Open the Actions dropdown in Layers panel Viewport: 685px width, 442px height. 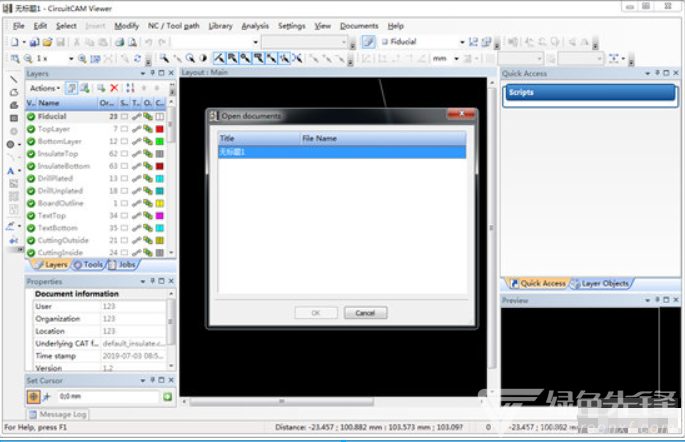[x=45, y=88]
